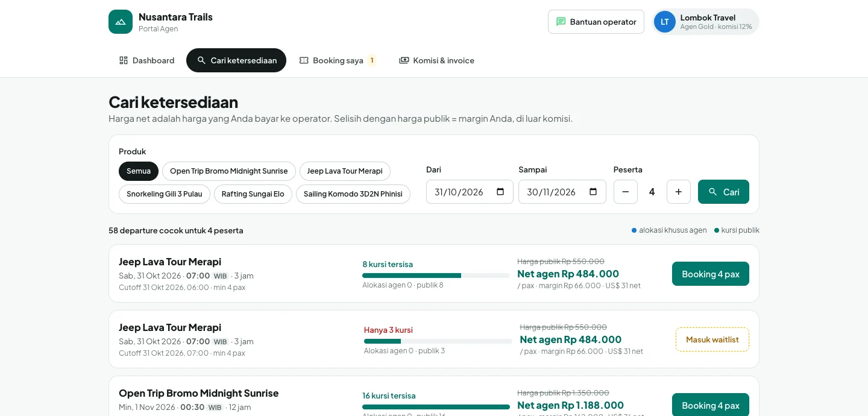The width and height of the screenshot is (868, 416).
Task: Click 'Net agen Rp 1.188.000' price
Action: click(x=570, y=405)
